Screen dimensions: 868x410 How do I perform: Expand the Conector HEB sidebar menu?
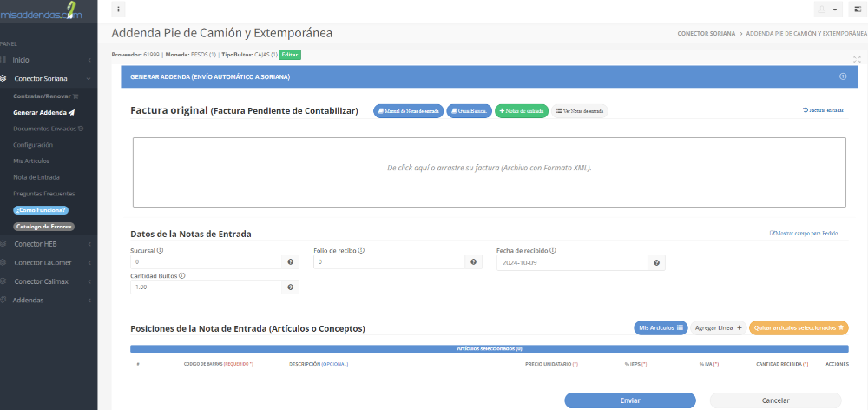point(48,244)
